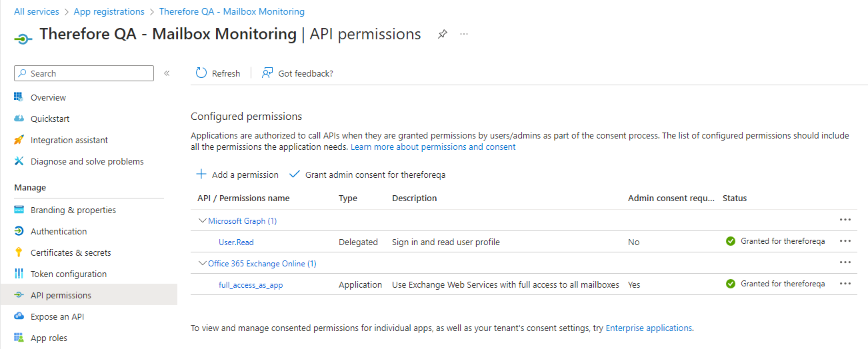Screen dimensions: 868x349
Task: Click the Authentication icon in sidebar
Action: 19,231
